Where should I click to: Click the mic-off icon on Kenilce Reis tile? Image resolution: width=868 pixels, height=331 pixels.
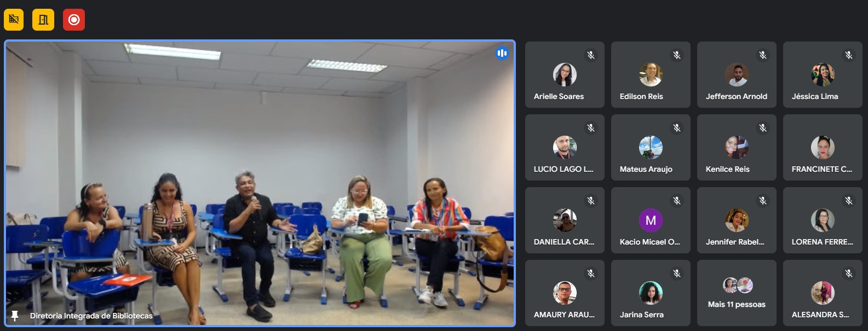[x=763, y=127]
